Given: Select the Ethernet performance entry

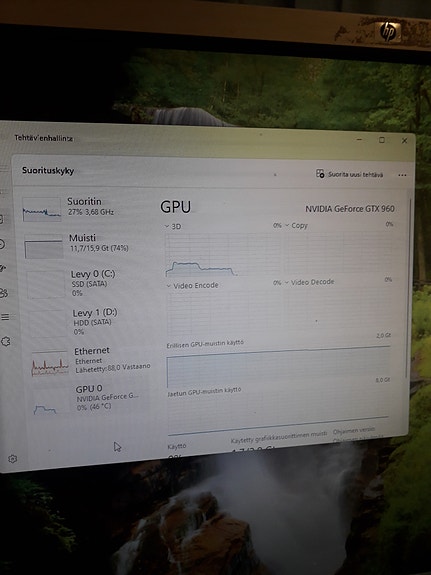Looking at the screenshot, I should (92, 361).
